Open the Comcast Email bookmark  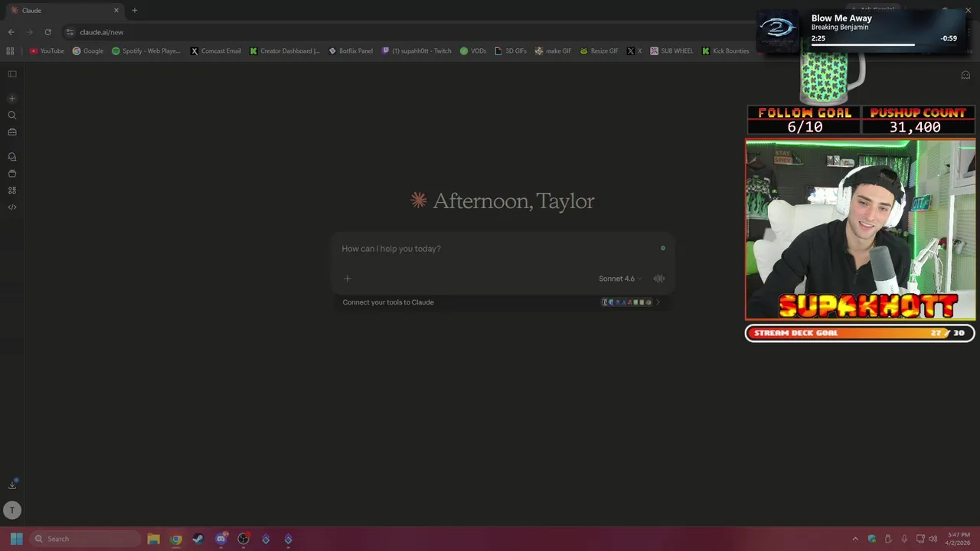click(216, 51)
